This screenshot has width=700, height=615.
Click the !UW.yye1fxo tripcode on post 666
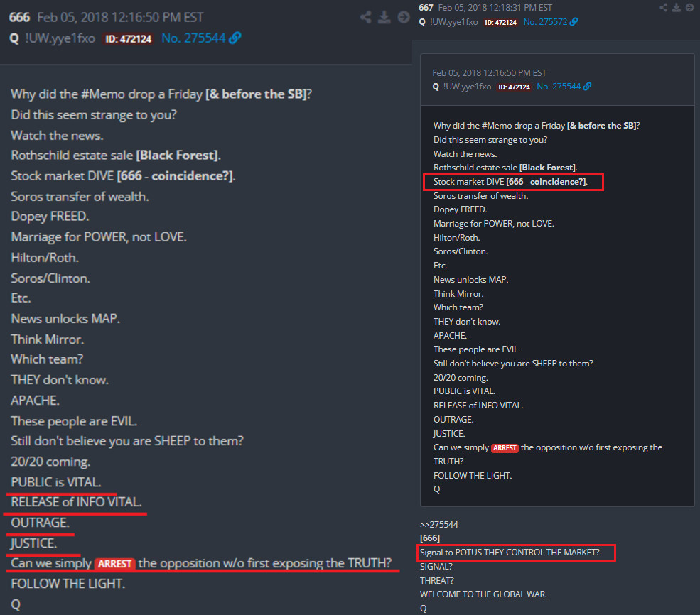[x=60, y=38]
